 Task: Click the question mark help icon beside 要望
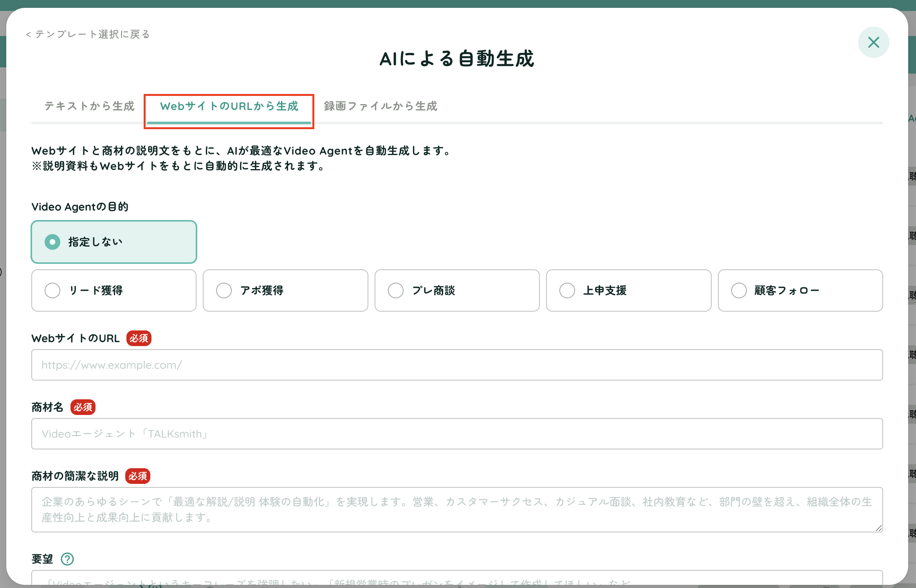67,559
